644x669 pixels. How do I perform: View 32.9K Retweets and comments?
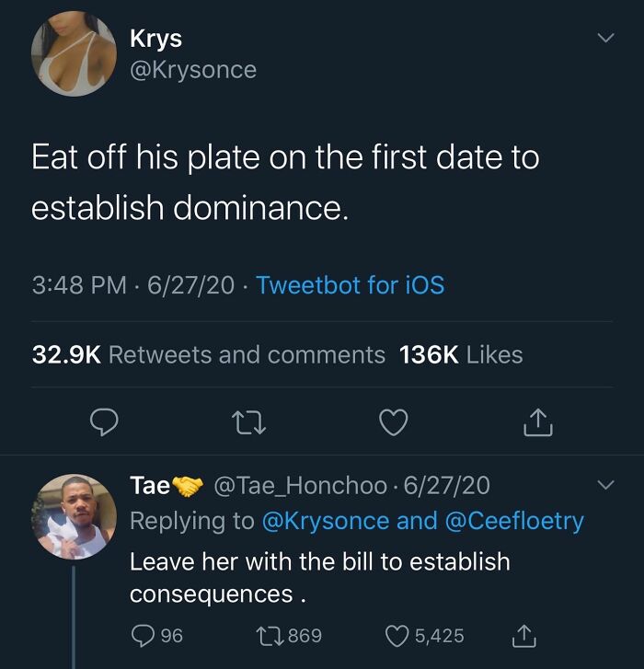click(209, 355)
